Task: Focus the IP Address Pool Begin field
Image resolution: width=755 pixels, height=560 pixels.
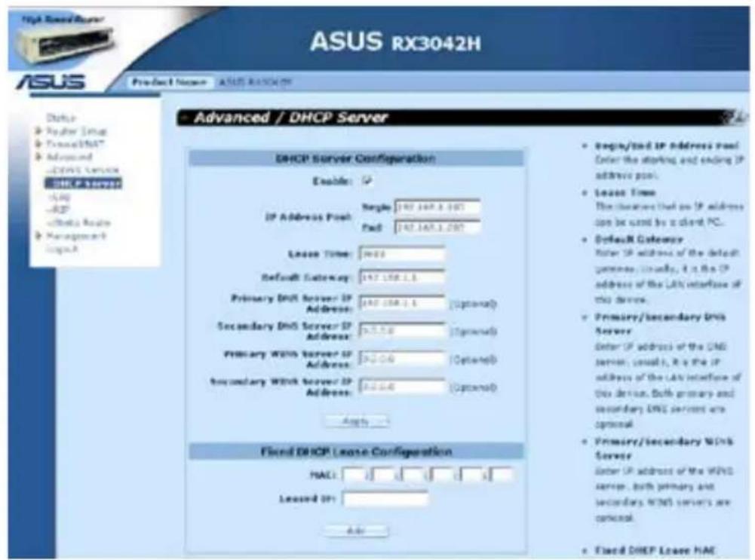Action: point(437,207)
